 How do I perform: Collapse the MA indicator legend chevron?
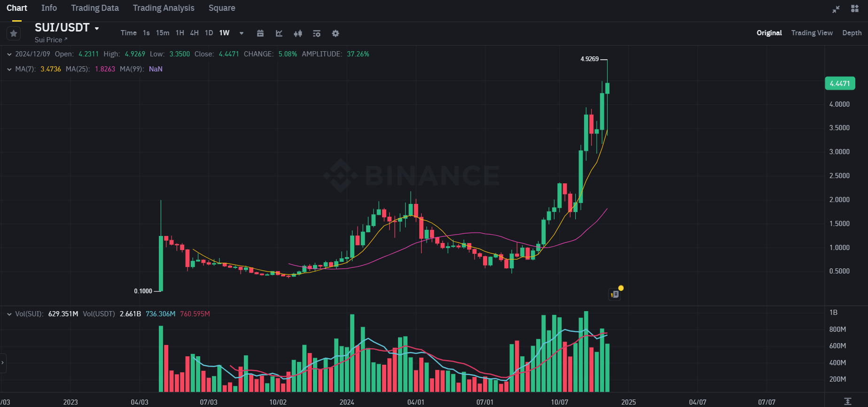click(x=9, y=69)
